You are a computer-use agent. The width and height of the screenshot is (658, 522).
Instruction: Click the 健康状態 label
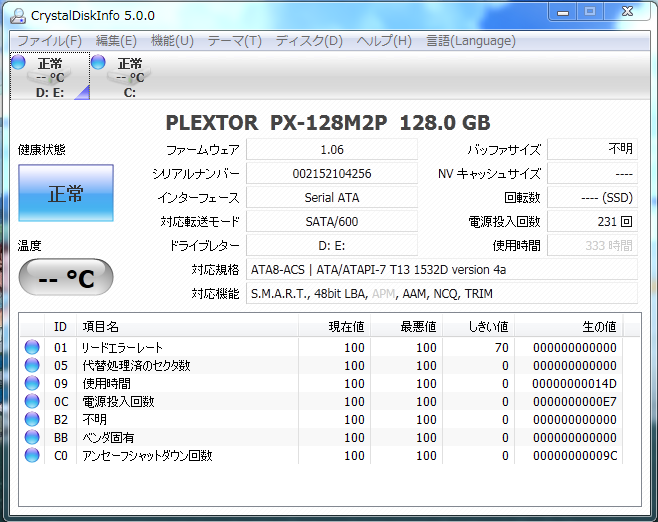[x=42, y=149]
